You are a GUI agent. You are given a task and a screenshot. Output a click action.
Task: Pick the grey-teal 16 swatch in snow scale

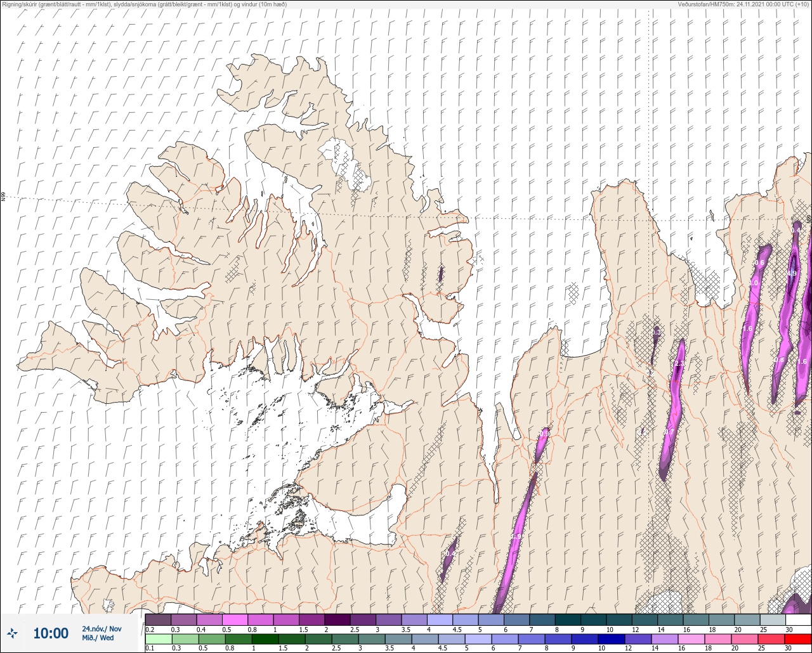click(696, 619)
